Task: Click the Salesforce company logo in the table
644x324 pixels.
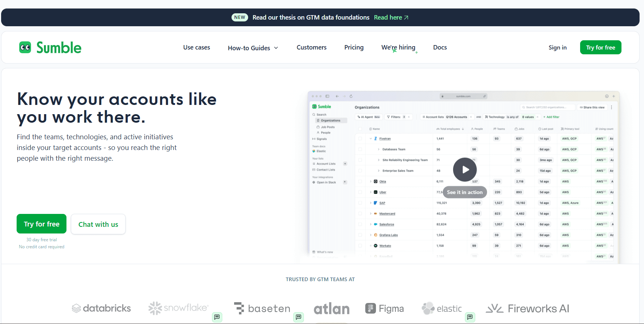Action: [376, 225]
